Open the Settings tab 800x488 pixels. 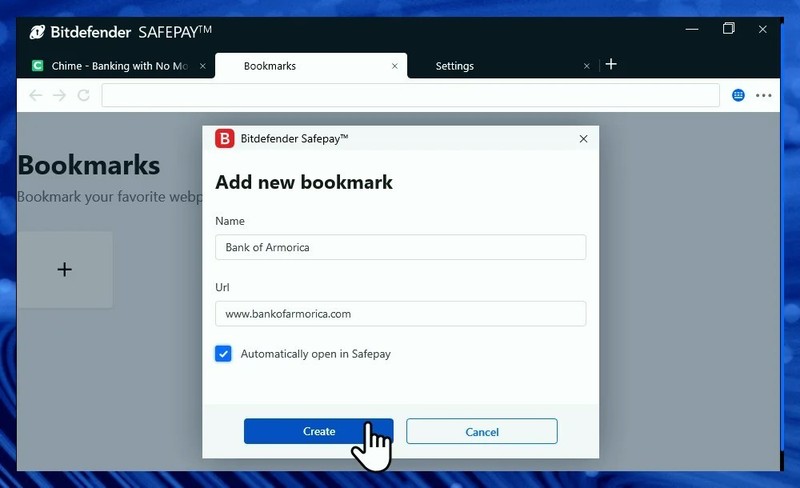503,66
